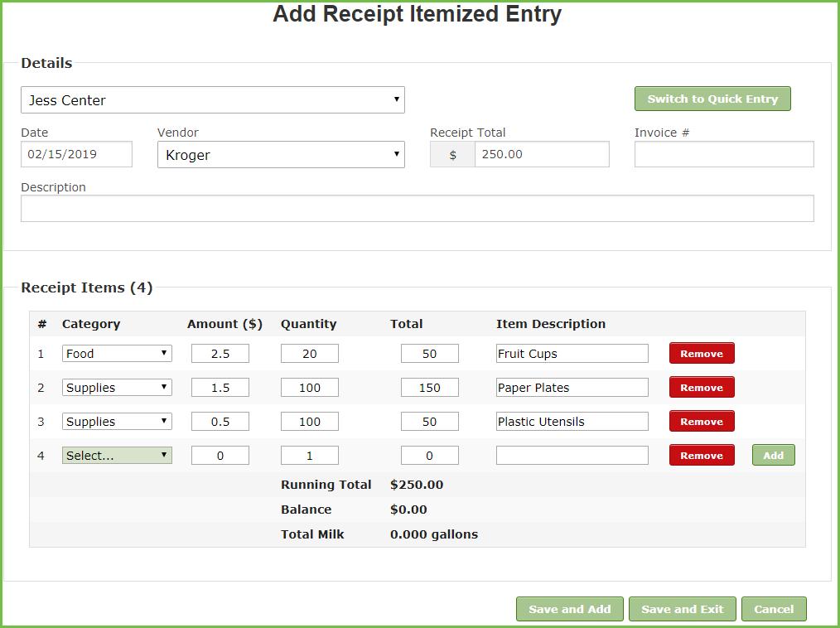Remove the Paper Plates row
Viewport: 840px width, 628px height.
click(x=702, y=388)
